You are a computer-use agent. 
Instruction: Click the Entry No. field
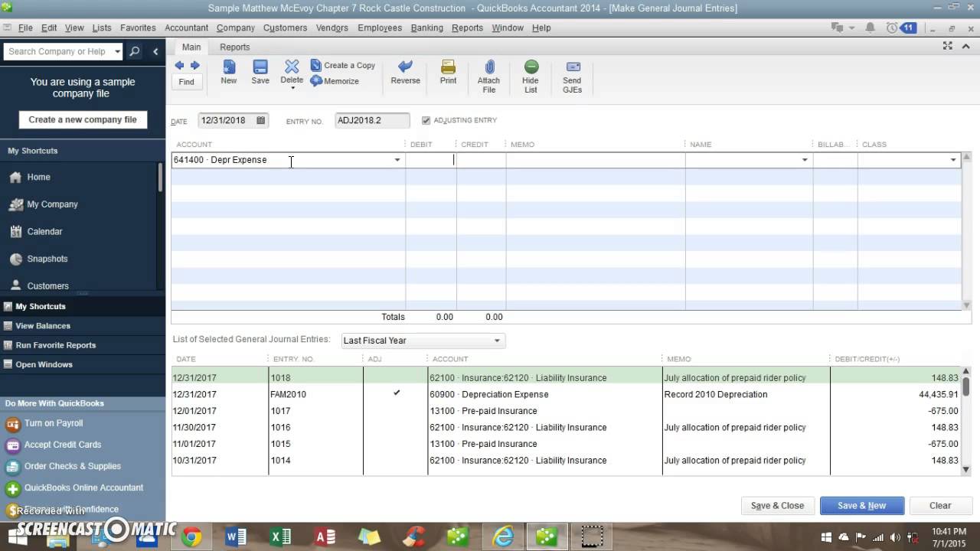(x=373, y=121)
